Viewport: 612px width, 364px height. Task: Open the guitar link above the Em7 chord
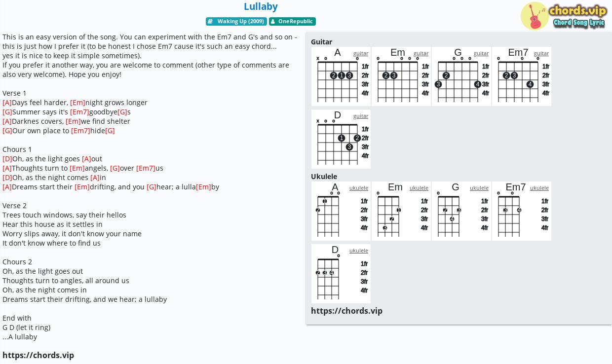pos(541,53)
